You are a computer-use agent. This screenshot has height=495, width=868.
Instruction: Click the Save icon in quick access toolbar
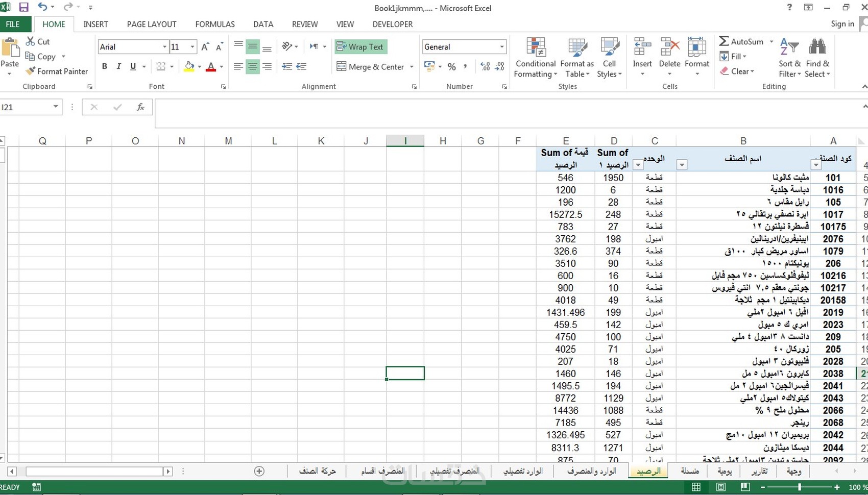pos(23,7)
